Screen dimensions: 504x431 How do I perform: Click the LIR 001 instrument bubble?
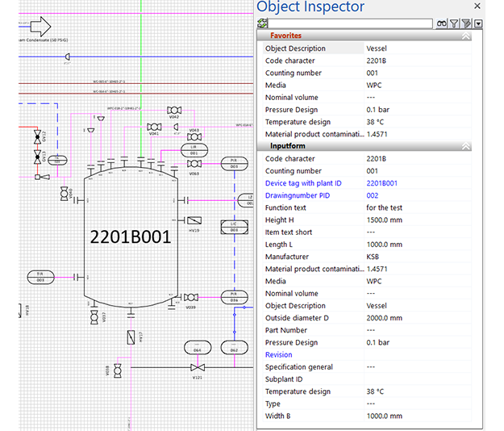[194, 149]
